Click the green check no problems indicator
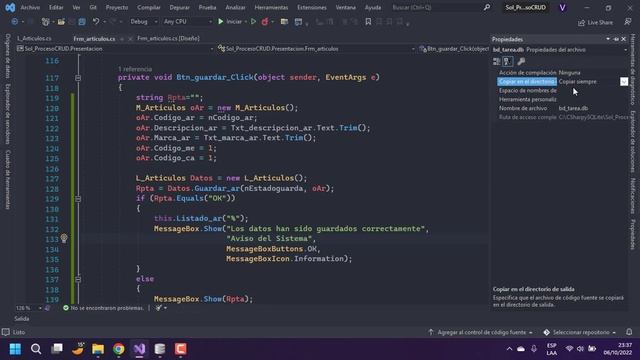 click(x=66, y=308)
